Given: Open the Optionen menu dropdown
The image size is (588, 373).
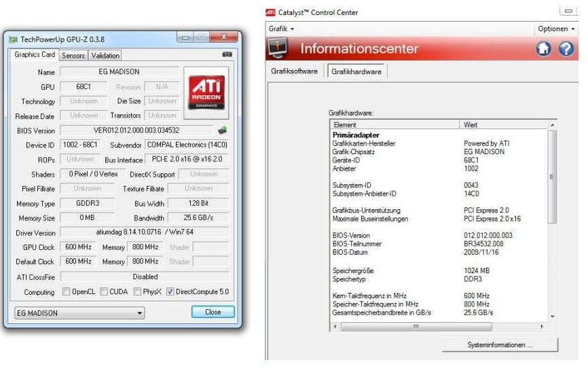Looking at the screenshot, I should pos(556,29).
